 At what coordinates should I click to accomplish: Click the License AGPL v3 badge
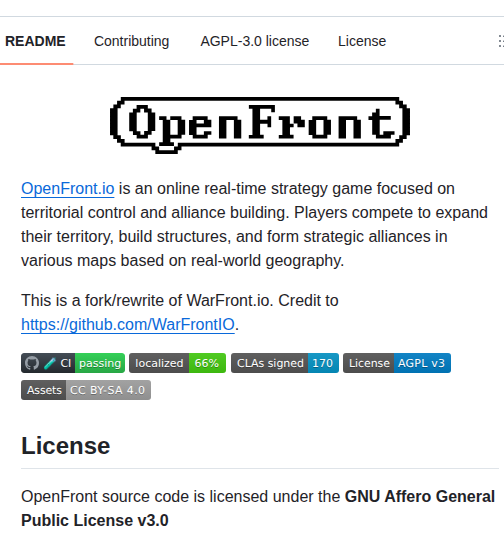pos(397,363)
